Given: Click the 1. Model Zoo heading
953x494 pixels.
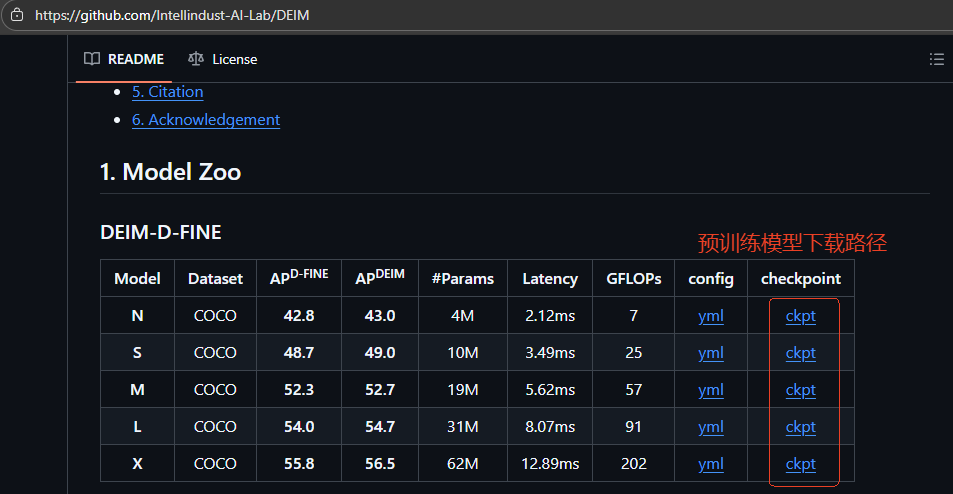Looking at the screenshot, I should coord(171,172).
